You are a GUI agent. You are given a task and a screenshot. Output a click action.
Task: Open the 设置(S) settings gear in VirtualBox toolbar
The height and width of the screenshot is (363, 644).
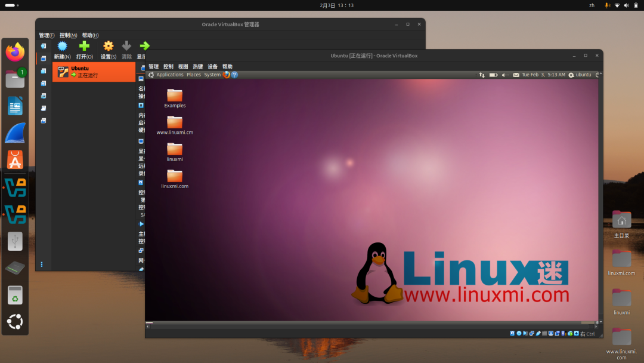click(107, 46)
